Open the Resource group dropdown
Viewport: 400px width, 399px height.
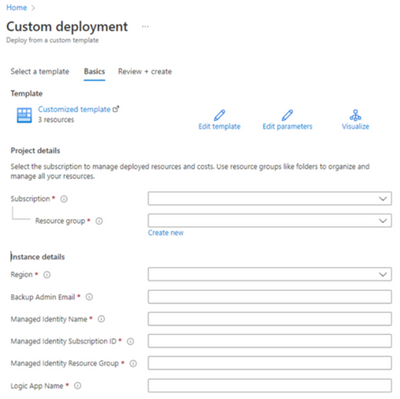click(x=270, y=220)
